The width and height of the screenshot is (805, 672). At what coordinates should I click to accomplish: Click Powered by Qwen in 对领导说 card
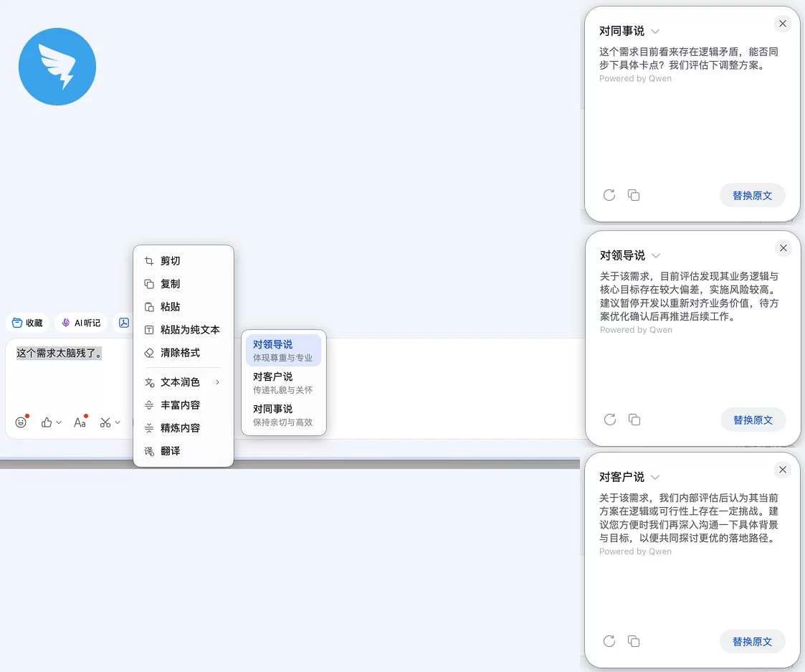[636, 330]
